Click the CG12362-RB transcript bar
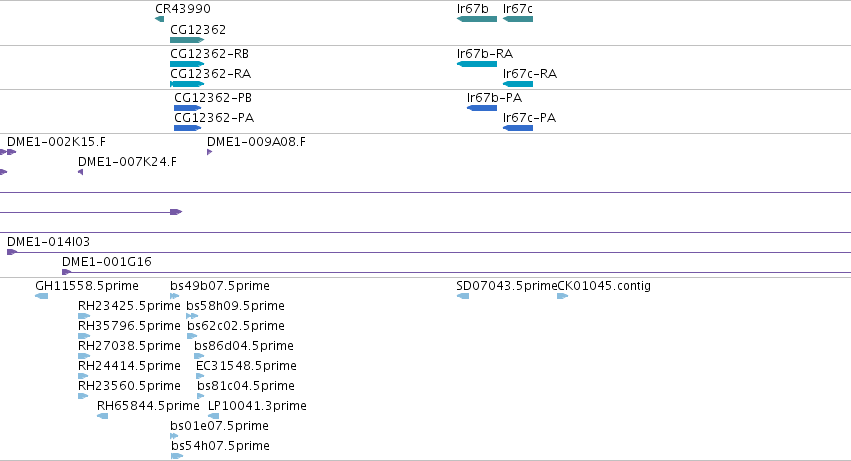 pyautogui.click(x=187, y=64)
